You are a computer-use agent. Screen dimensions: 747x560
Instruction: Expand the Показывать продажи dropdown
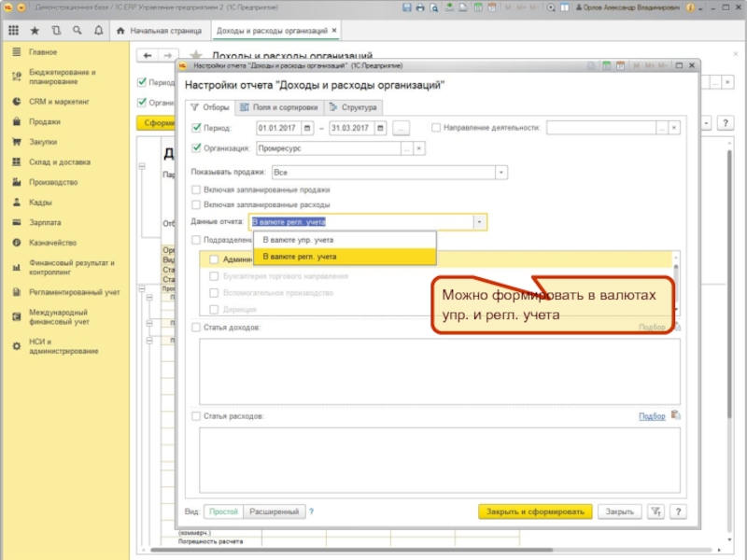coord(501,173)
